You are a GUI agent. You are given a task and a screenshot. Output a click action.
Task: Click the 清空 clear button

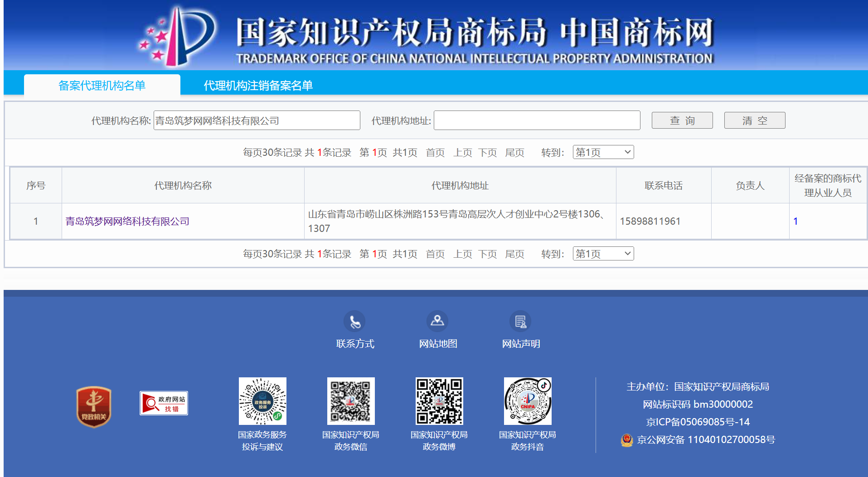(x=755, y=120)
